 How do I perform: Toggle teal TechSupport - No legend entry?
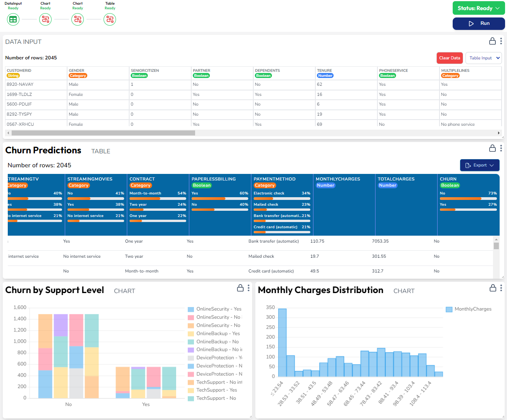(x=212, y=398)
